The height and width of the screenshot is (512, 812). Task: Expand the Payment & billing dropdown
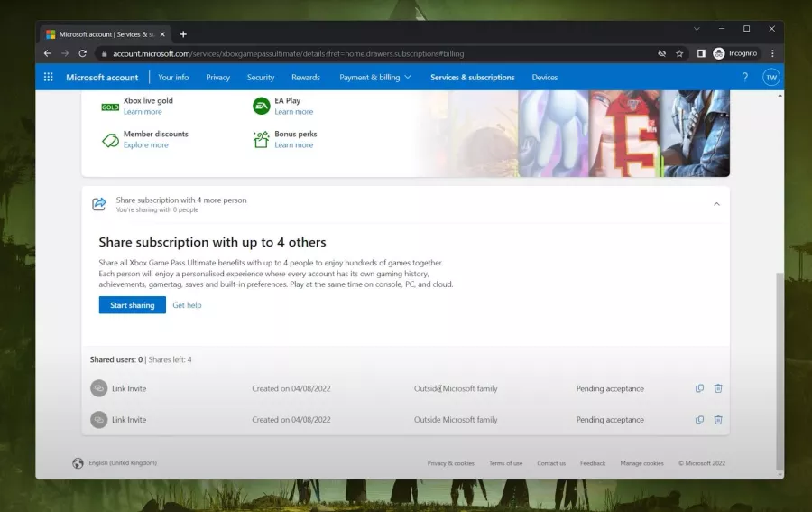coord(375,78)
